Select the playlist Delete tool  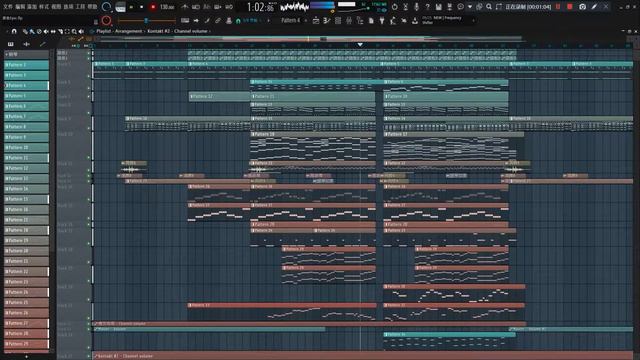pos(39,31)
